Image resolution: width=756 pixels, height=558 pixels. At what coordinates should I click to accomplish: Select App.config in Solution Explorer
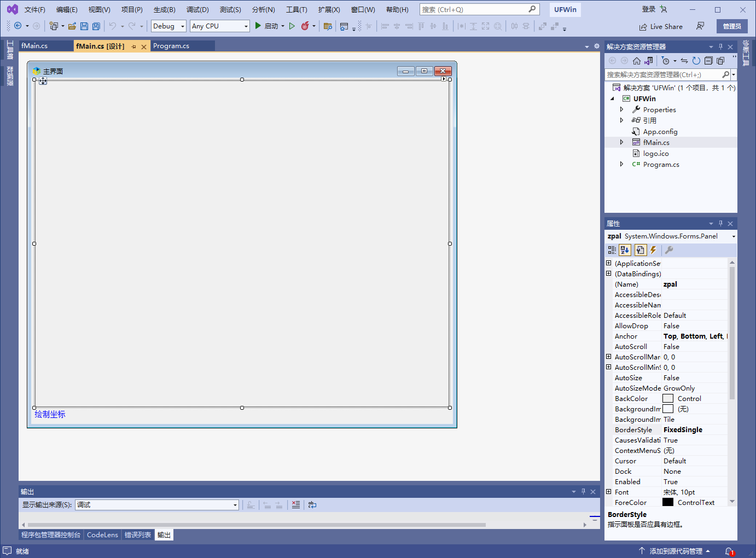pos(660,132)
